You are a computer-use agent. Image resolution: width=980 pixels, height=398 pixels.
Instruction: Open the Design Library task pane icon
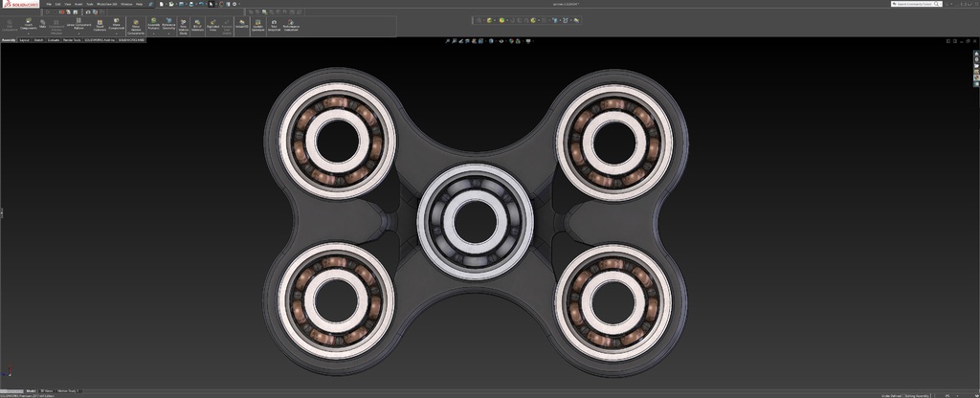(x=976, y=60)
